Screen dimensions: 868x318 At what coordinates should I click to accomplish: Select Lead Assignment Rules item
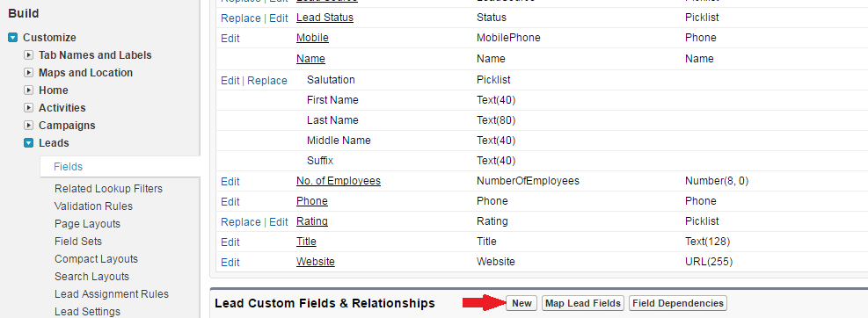coord(112,294)
